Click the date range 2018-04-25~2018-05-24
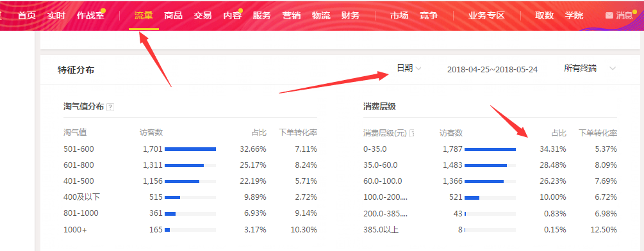Image resolution: width=644 pixels, height=251 pixels. (492, 69)
